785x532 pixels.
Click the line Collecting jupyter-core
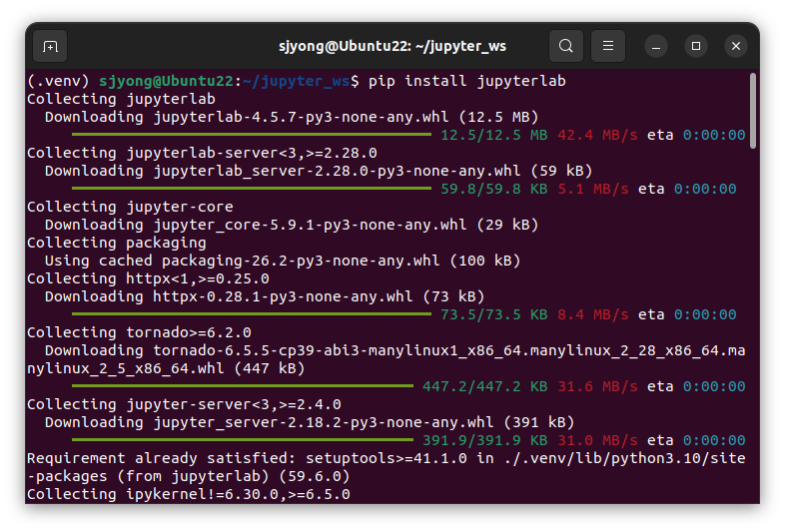tap(130, 207)
